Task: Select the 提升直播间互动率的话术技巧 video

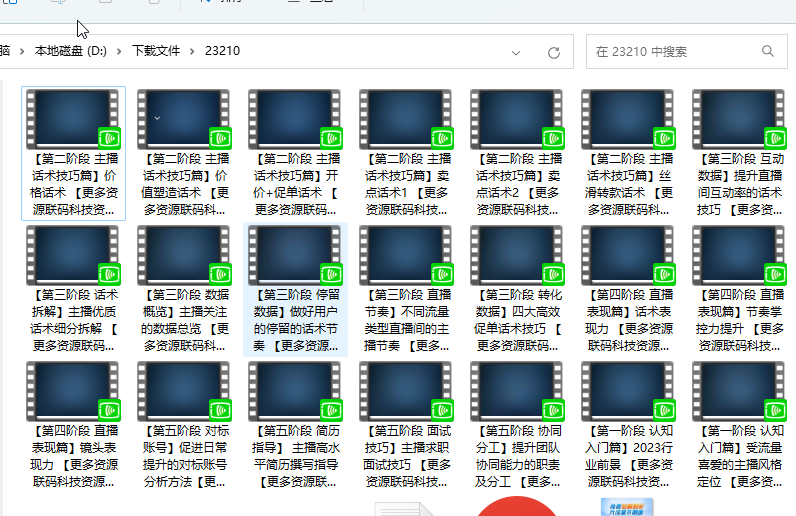Action: tap(740, 153)
